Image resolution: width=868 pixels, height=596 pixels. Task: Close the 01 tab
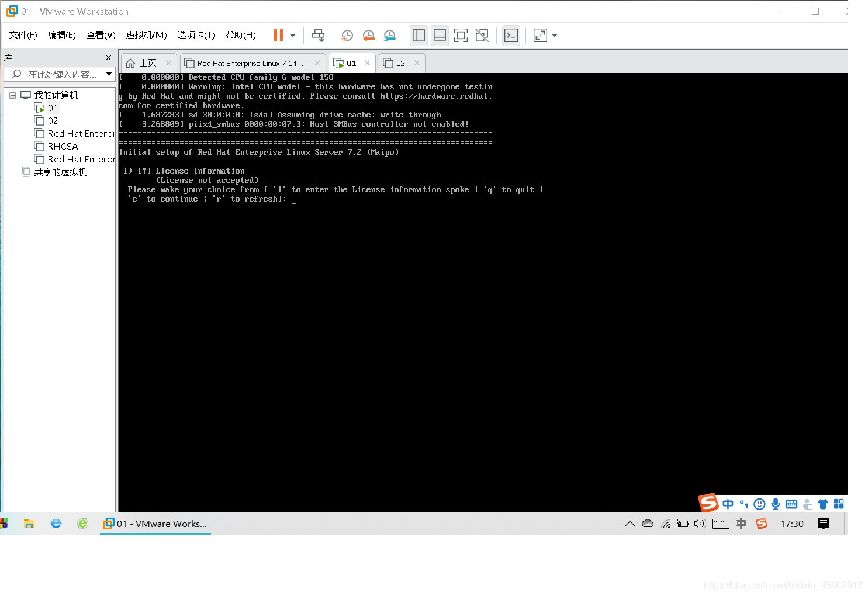pos(367,63)
